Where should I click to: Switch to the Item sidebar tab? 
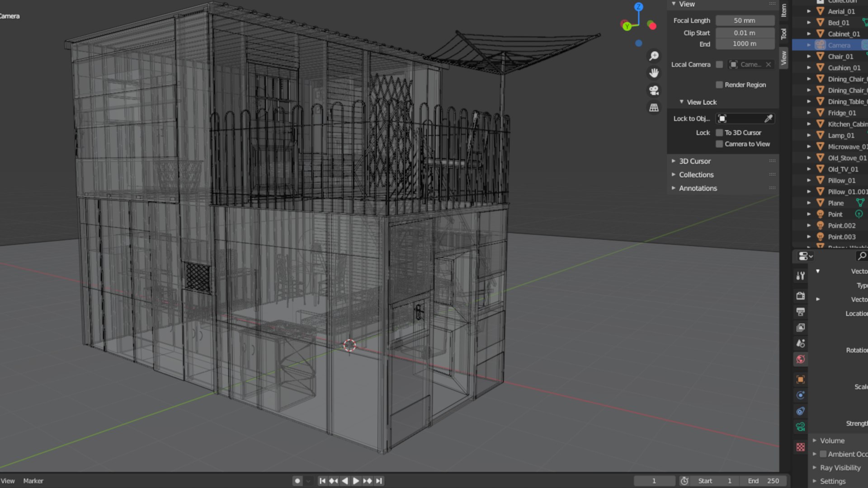click(784, 10)
